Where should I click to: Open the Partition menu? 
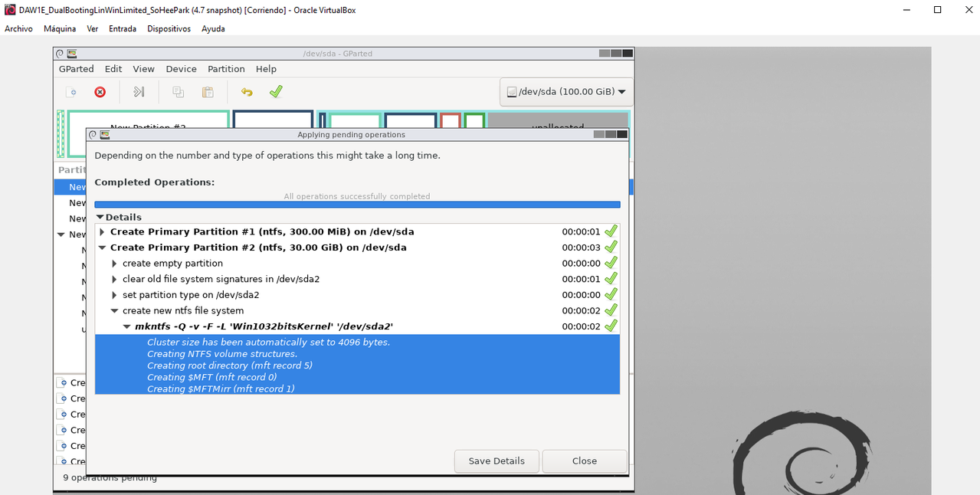pos(226,69)
